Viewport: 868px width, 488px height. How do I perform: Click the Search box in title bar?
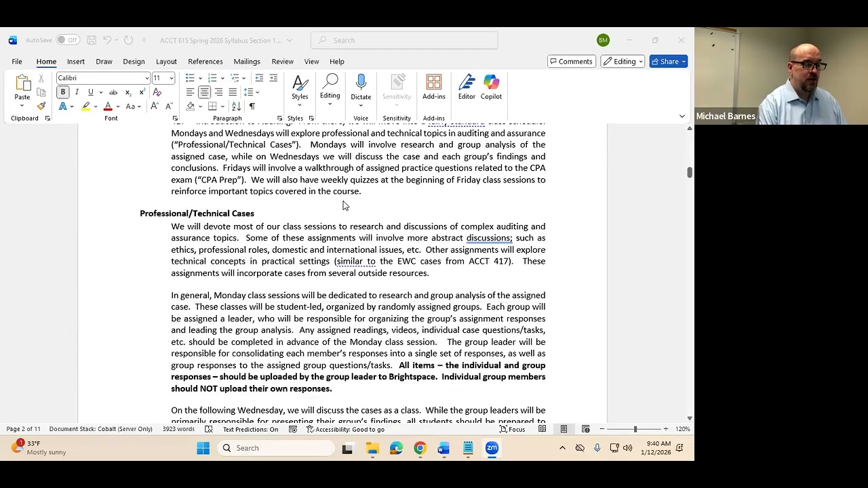404,40
